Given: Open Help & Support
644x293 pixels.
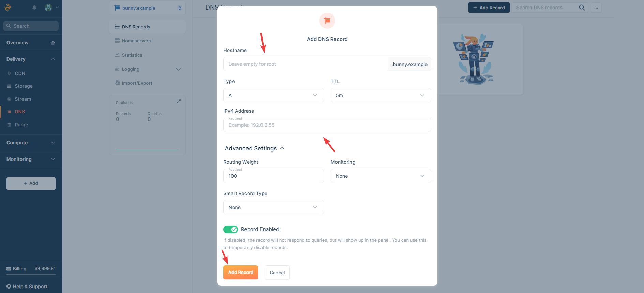Looking at the screenshot, I should click(x=27, y=287).
